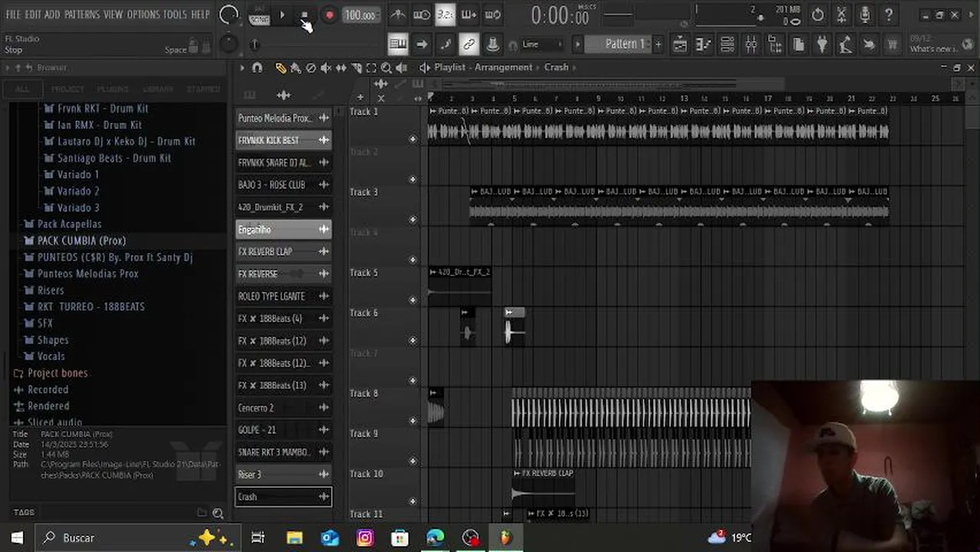980x552 pixels.
Task: Click the microphone one-click recording icon
Action: (865, 15)
